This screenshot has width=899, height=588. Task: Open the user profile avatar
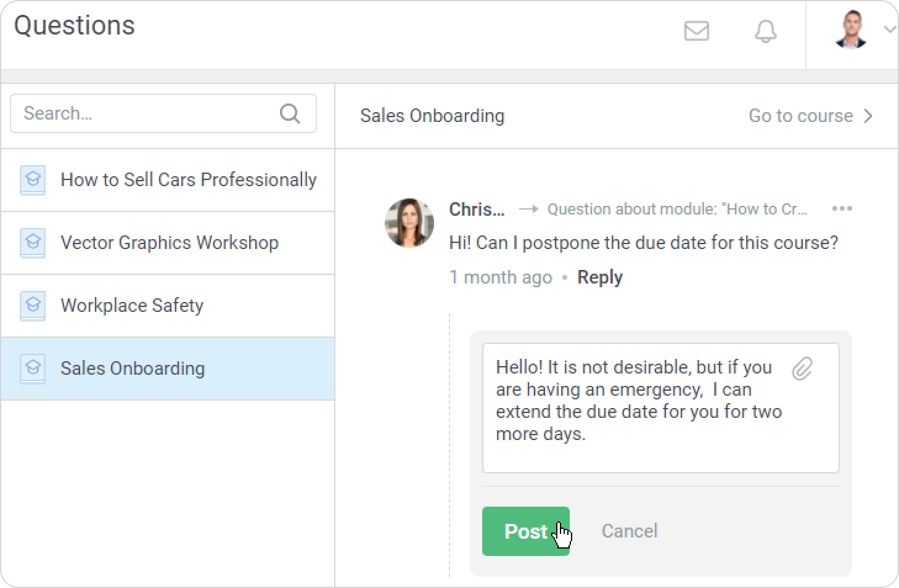click(x=852, y=29)
